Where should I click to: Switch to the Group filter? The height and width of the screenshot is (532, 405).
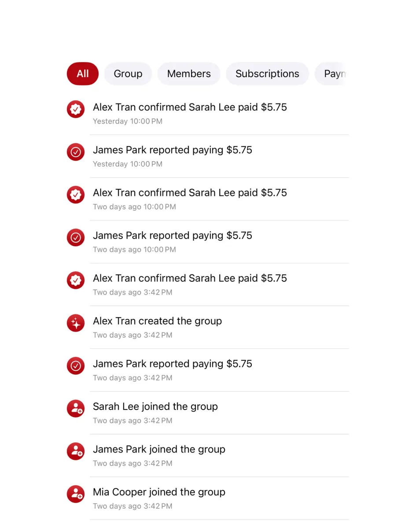[x=128, y=74]
